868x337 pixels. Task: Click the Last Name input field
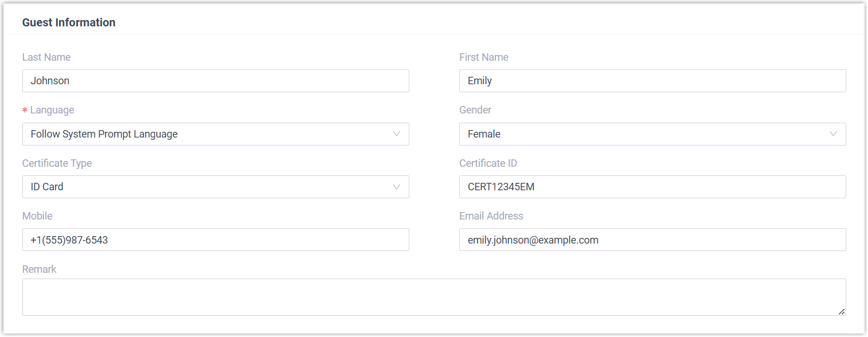coord(216,81)
